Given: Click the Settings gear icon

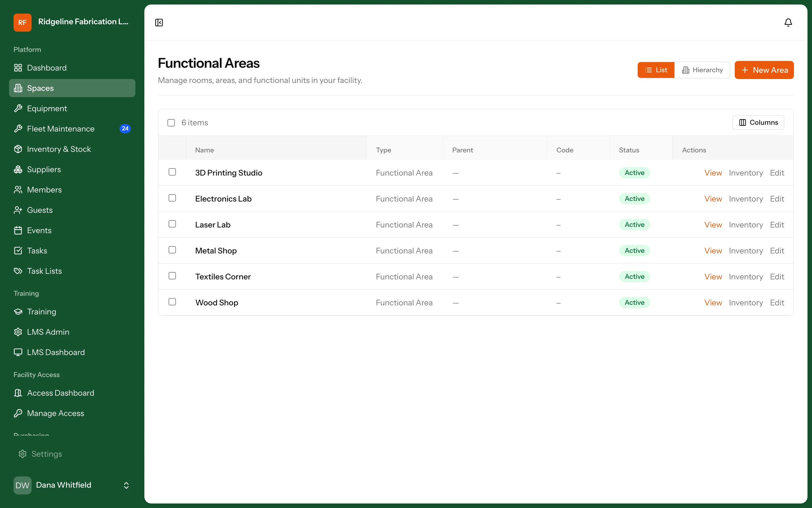Looking at the screenshot, I should (23, 454).
